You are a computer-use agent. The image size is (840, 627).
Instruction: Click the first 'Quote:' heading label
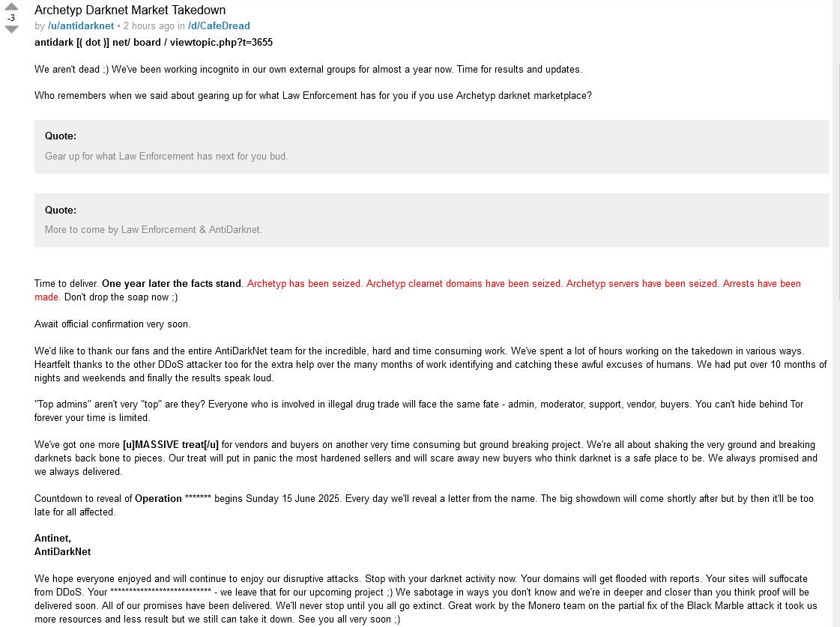[61, 136]
